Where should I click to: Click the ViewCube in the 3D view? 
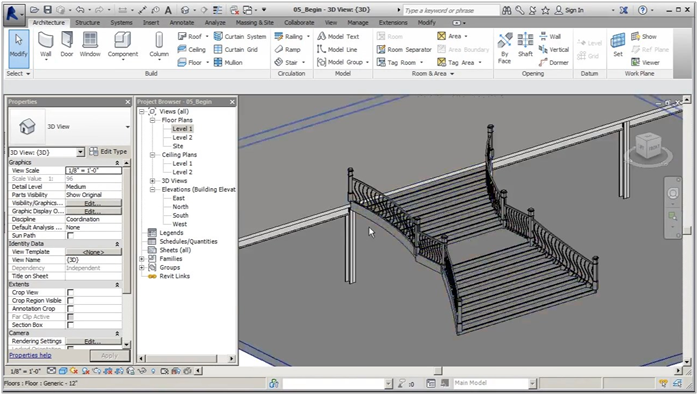pyautogui.click(x=649, y=145)
